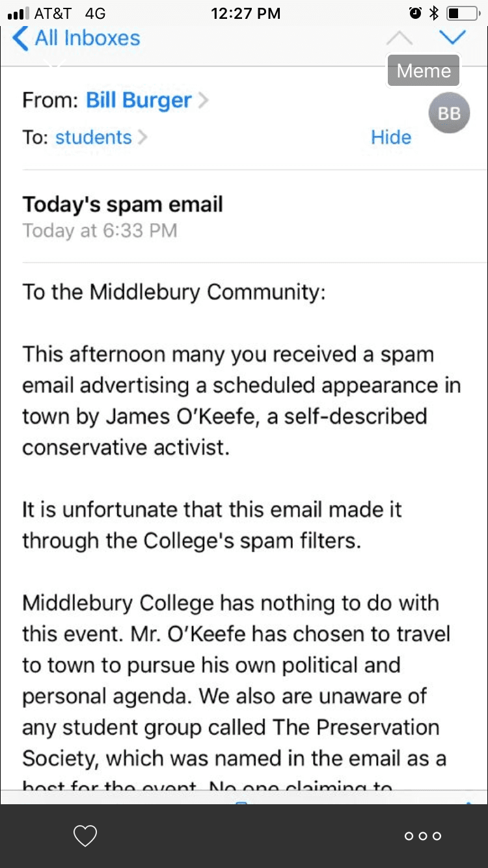Tap the To the Middlebury Community greeting

tap(174, 292)
